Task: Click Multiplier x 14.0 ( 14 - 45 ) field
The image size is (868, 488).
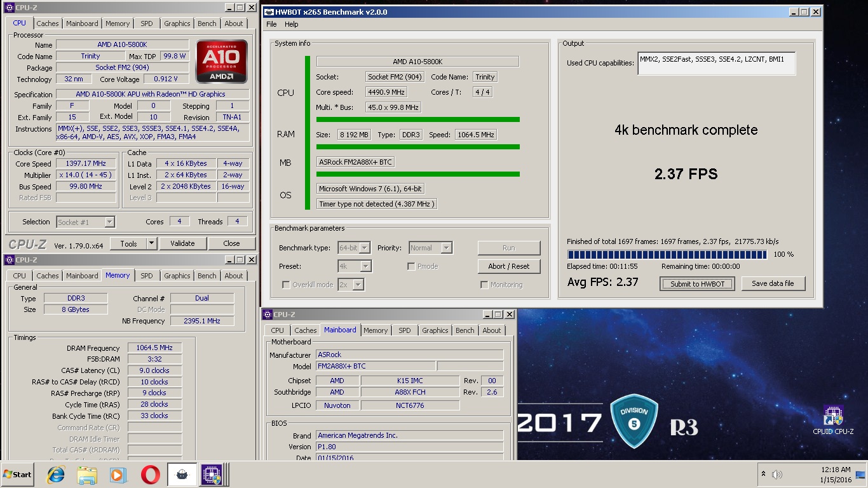Action: tap(86, 175)
